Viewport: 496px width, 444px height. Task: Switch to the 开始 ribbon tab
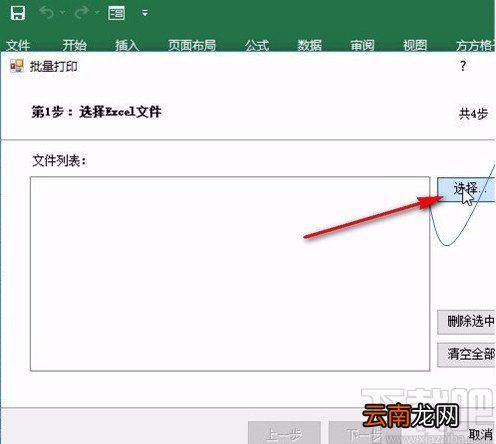point(74,45)
